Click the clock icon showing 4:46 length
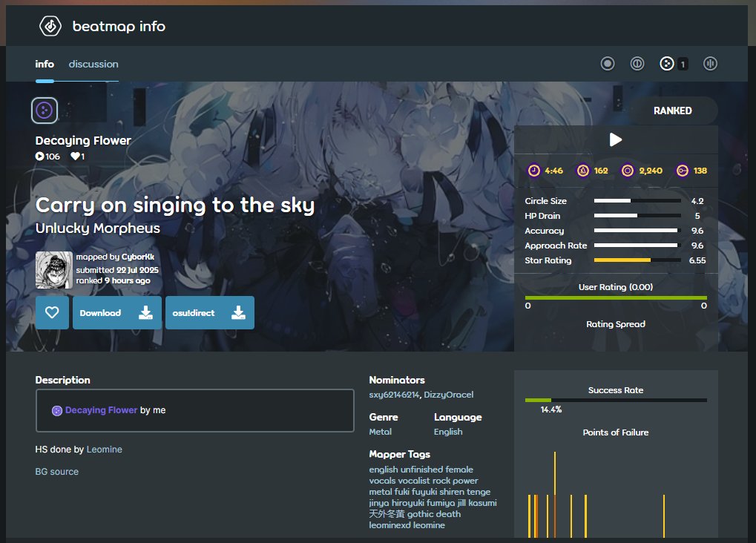 coord(536,170)
